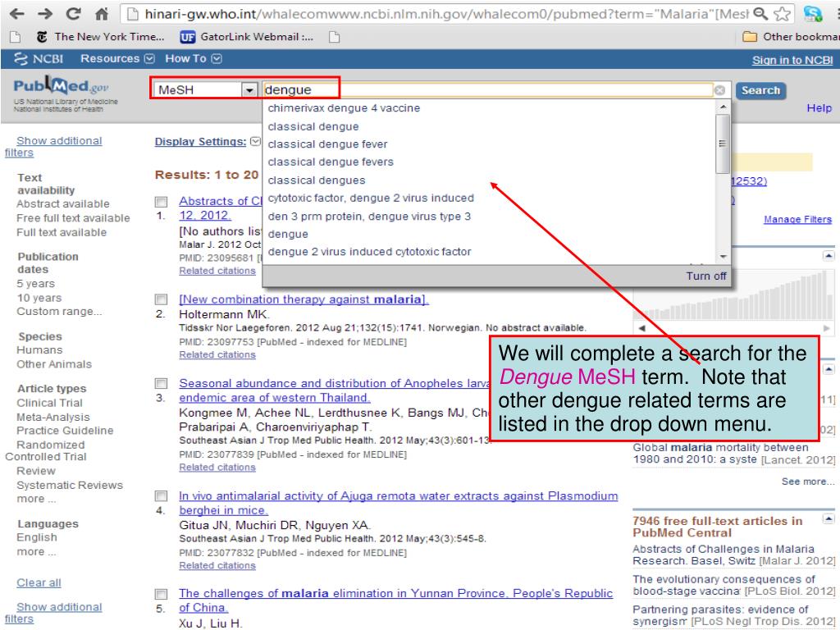Viewport: 840px width, 630px height.
Task: Click Show additional filters at top
Action: point(53,146)
